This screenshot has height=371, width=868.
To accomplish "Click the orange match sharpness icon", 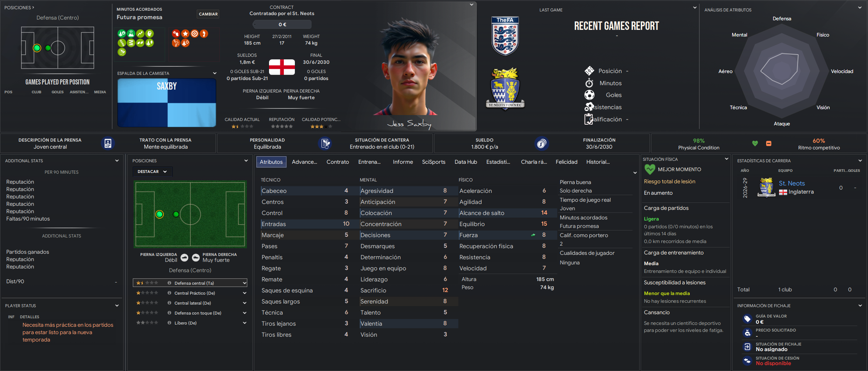I will click(x=769, y=143).
